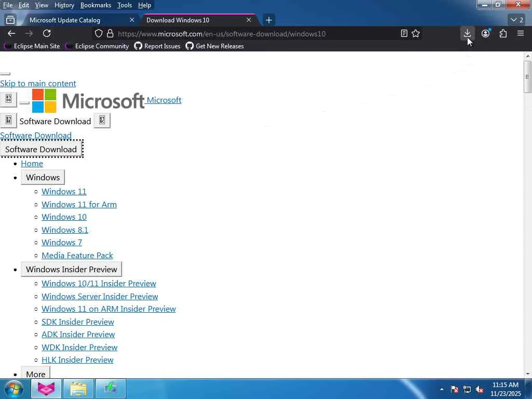Screen dimensions: 532x399
Task: Open the Downloads panel arrow icon
Action: point(467,33)
